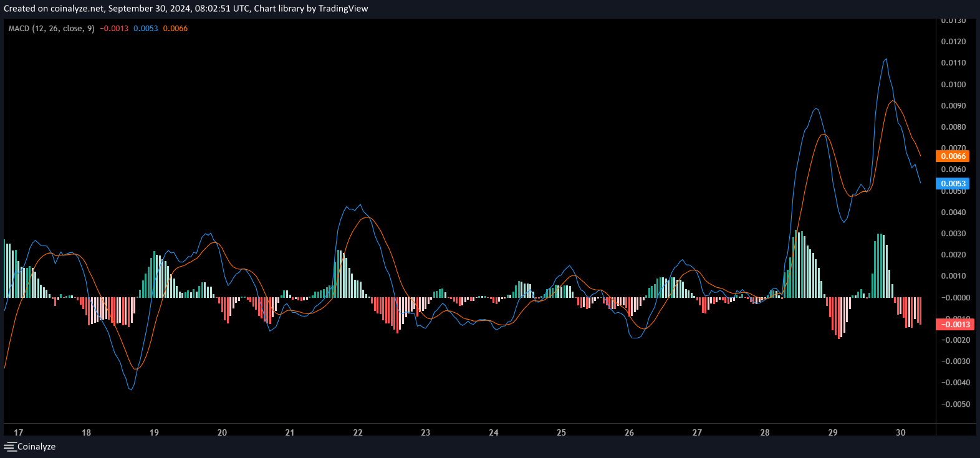Image resolution: width=980 pixels, height=458 pixels.
Task: Click date label 28 on time axis
Action: coord(765,432)
